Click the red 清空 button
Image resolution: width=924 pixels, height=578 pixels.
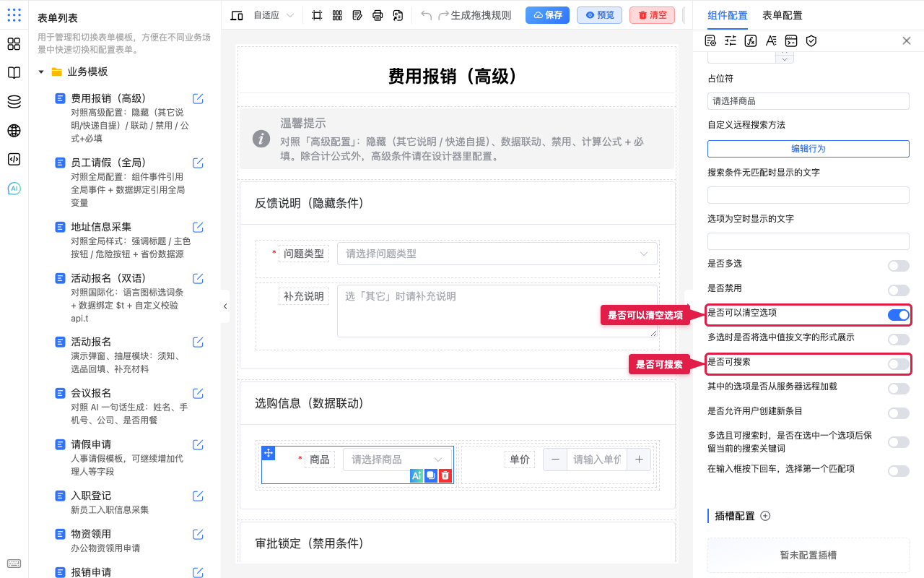(x=652, y=15)
